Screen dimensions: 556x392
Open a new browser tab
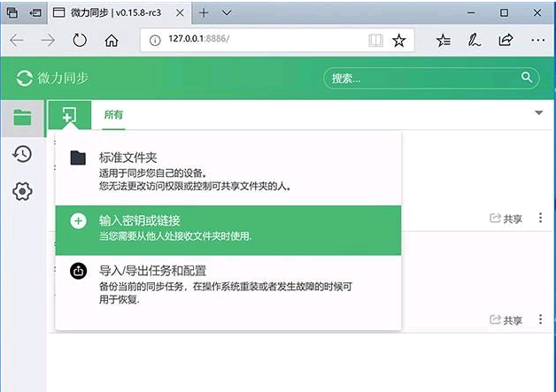point(204,13)
